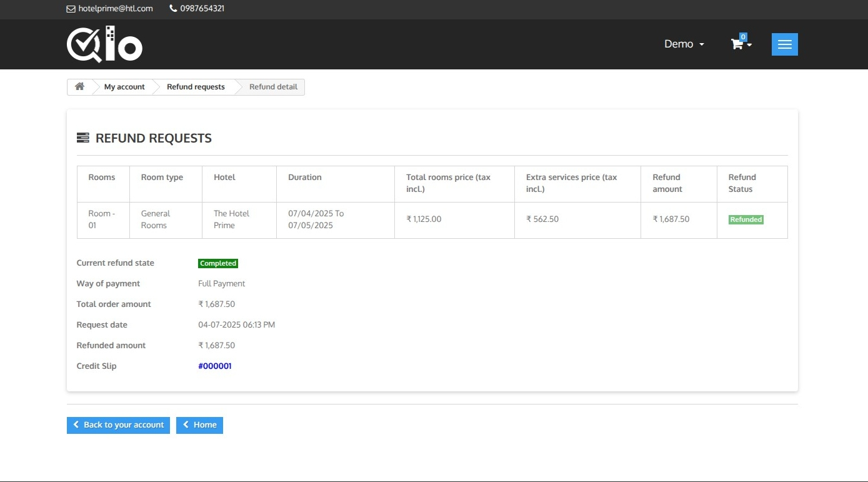The height and width of the screenshot is (482, 868).
Task: Click the Hotel column header
Action: click(239, 184)
